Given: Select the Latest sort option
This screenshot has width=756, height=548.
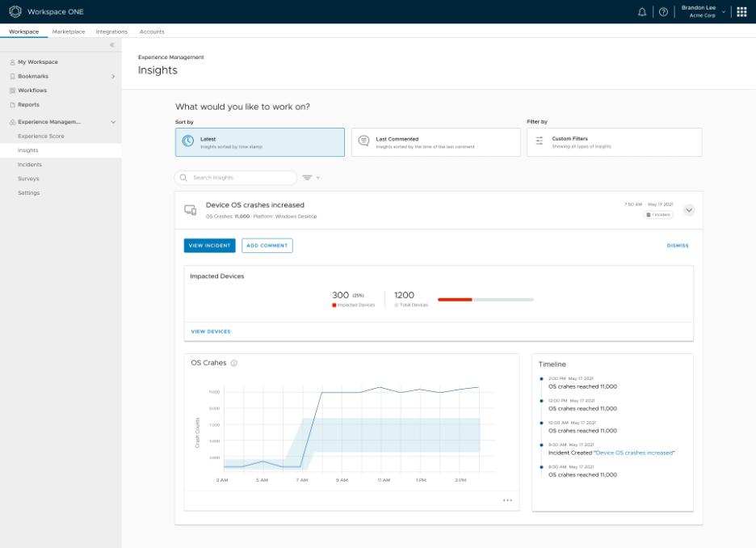Looking at the screenshot, I should [259, 142].
